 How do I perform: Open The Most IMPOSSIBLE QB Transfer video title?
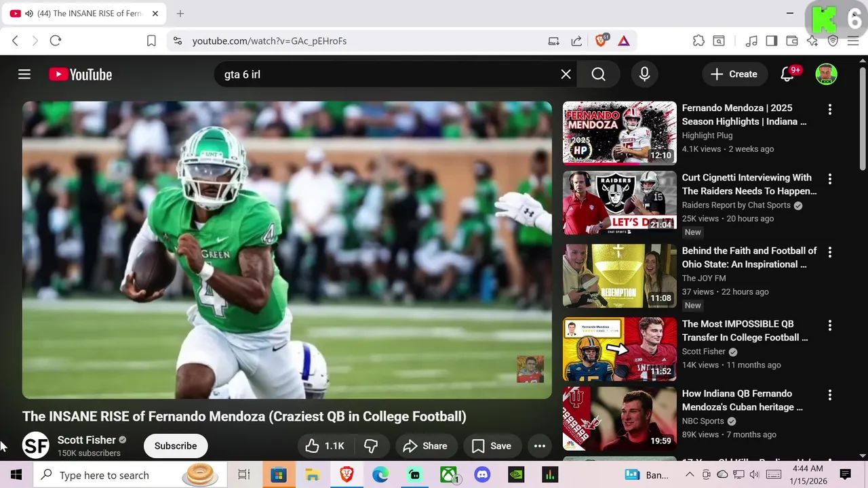click(745, 331)
